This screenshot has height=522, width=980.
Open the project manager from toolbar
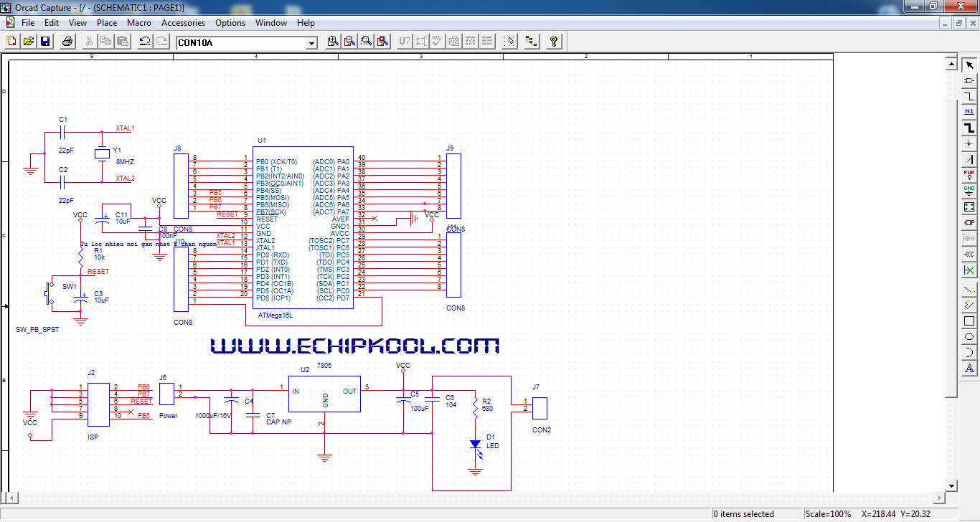click(x=532, y=42)
